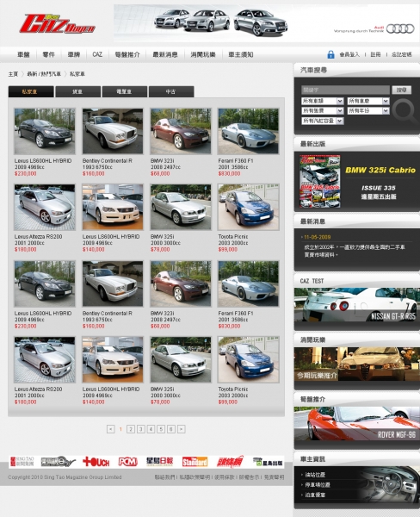Open the 筍盤推介 navigation menu item

[x=127, y=54]
